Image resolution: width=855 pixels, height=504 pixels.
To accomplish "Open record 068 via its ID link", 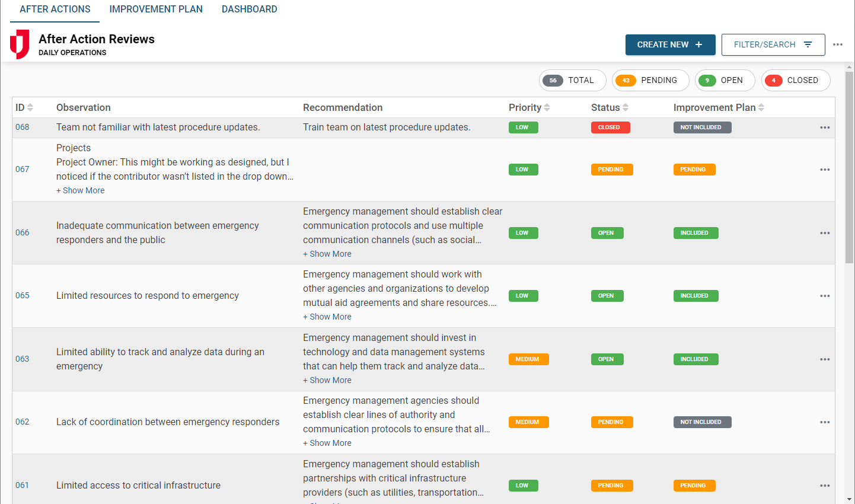I will tap(22, 127).
